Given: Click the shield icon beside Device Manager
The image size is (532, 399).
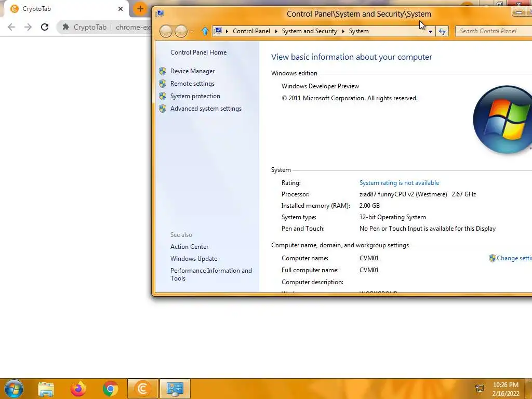Looking at the screenshot, I should [163, 71].
